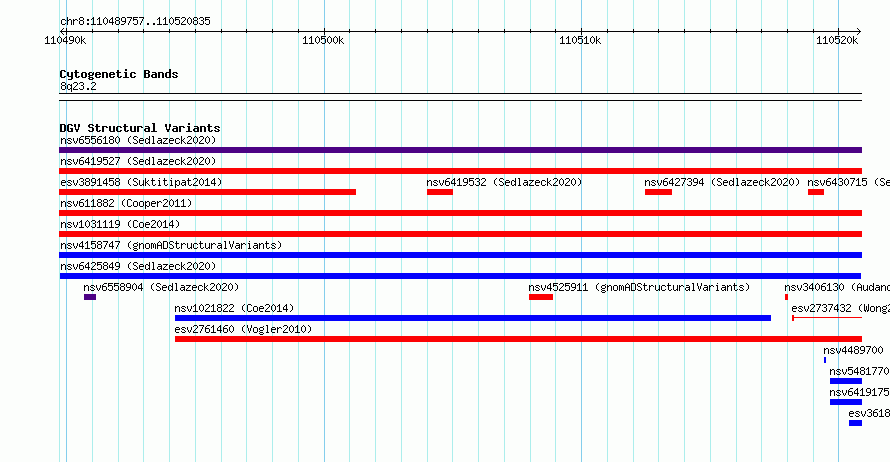
Task: Open the nsv6430715 variant label
Action: pyautogui.click(x=849, y=182)
